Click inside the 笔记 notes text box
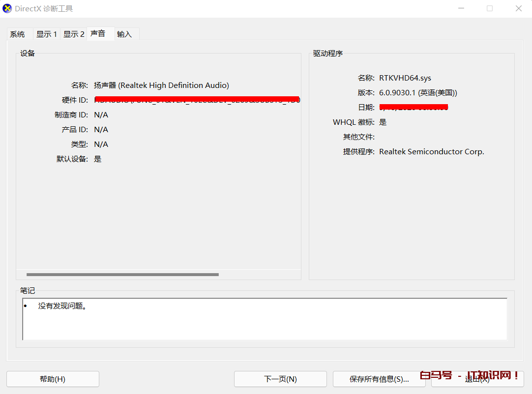 click(x=265, y=324)
